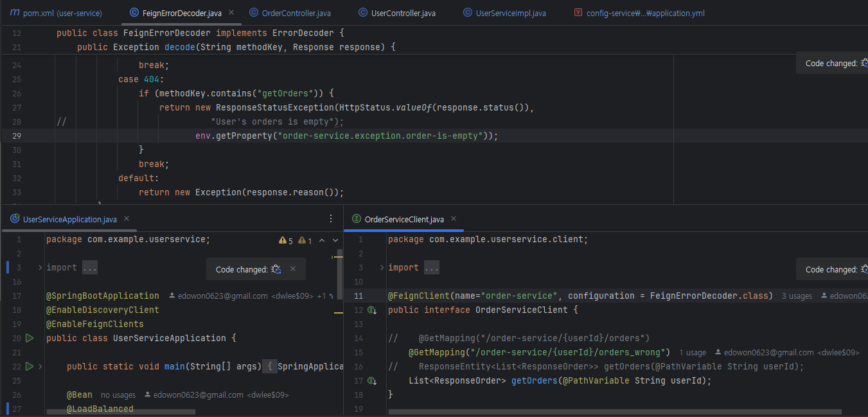Click 'getOrders' method name on line 17

pyautogui.click(x=534, y=380)
